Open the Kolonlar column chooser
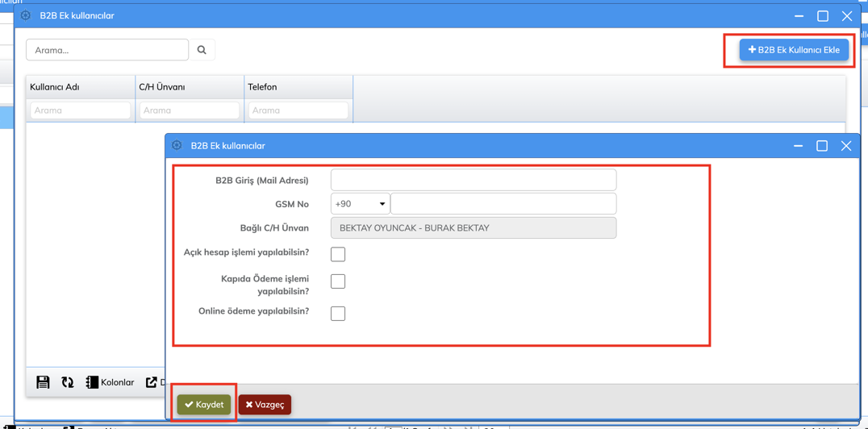 coord(110,382)
